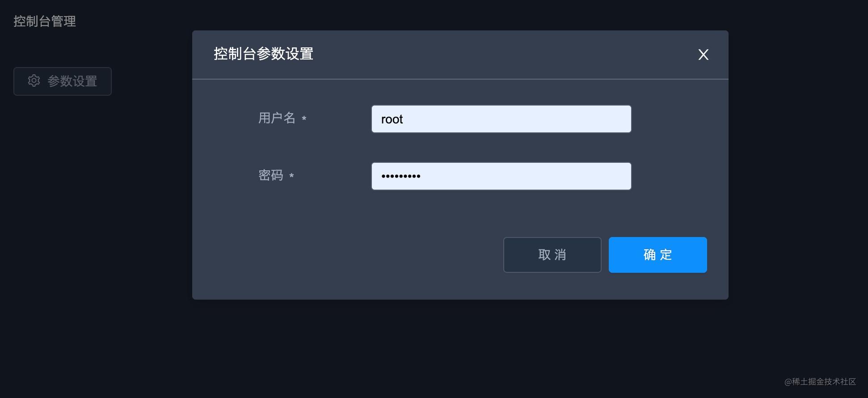Click the 密码 field label

point(270,175)
